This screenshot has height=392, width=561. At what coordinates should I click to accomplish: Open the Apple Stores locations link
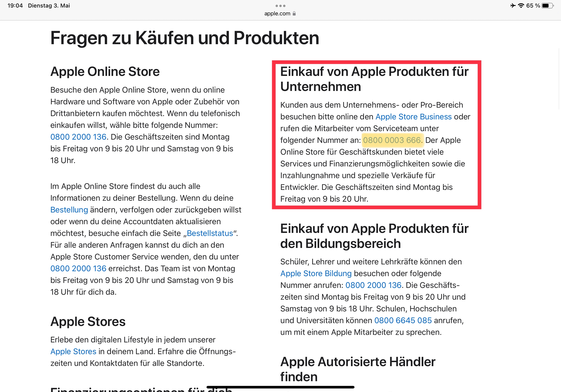point(73,351)
